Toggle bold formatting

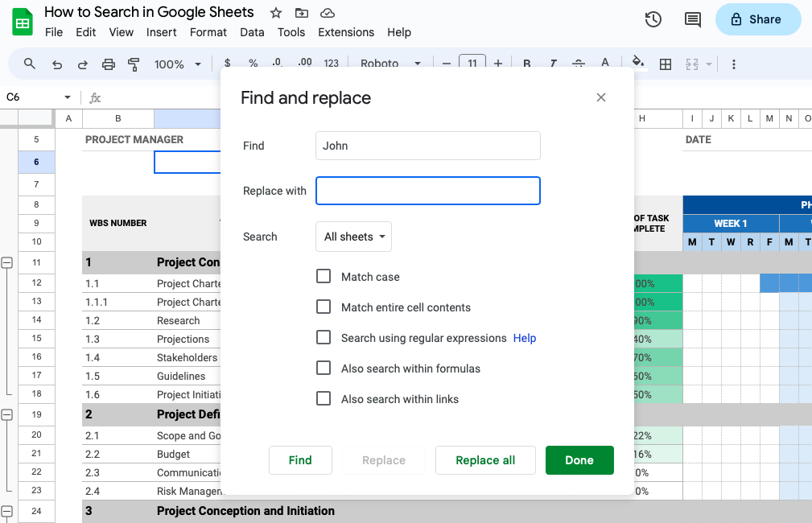526,64
